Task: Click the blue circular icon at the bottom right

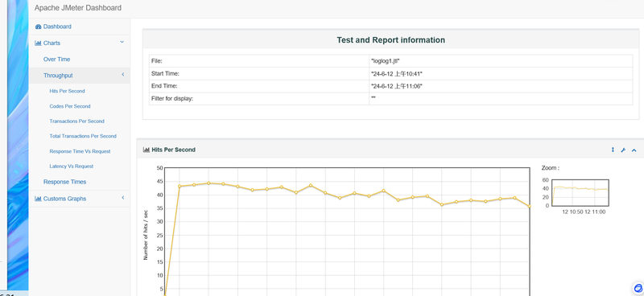Action: coord(638,288)
